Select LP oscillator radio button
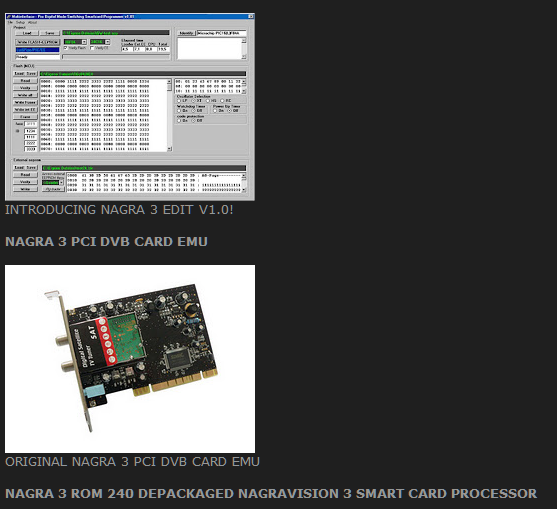 coord(179,101)
